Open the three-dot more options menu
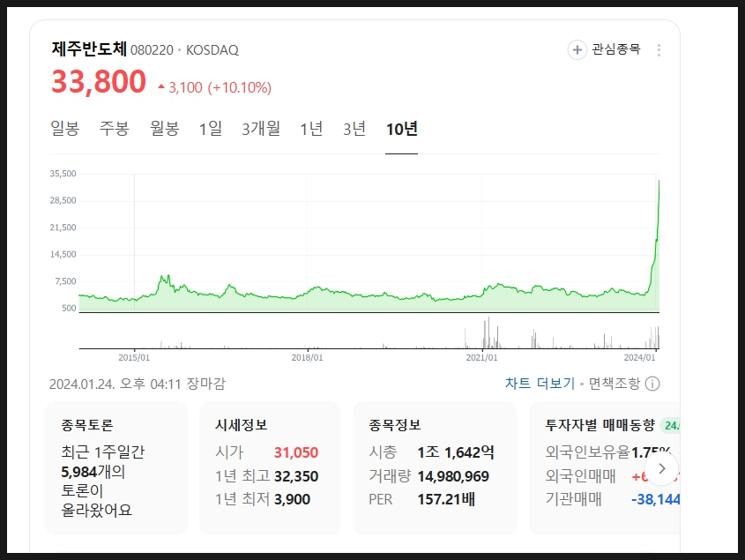The height and width of the screenshot is (560, 745). pyautogui.click(x=659, y=50)
